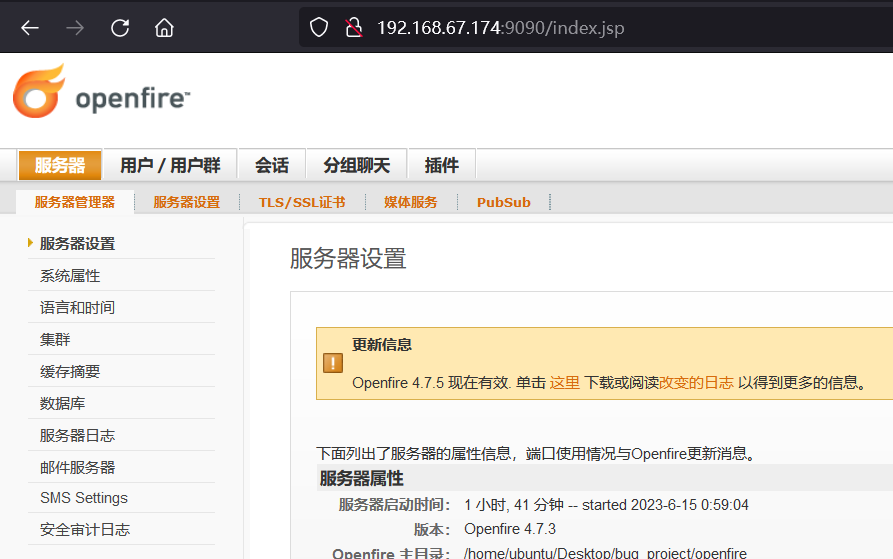The width and height of the screenshot is (893, 559).
Task: Click the browser address bar URL
Action: pyautogui.click(x=500, y=28)
